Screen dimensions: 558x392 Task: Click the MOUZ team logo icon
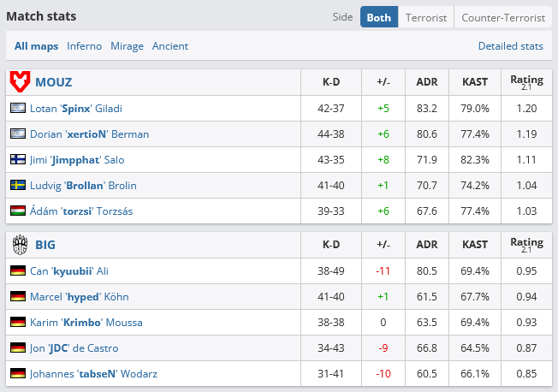19,82
